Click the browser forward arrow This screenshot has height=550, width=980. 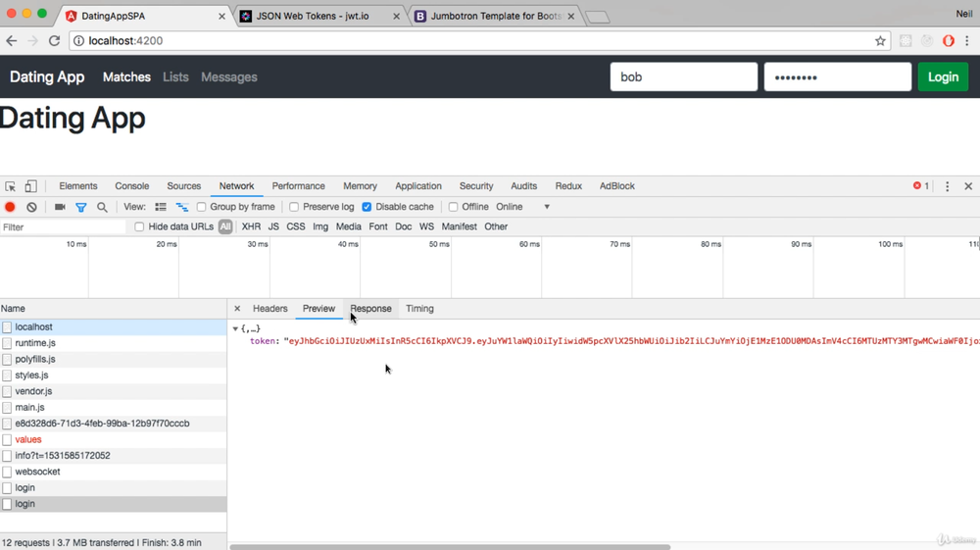coord(32,40)
